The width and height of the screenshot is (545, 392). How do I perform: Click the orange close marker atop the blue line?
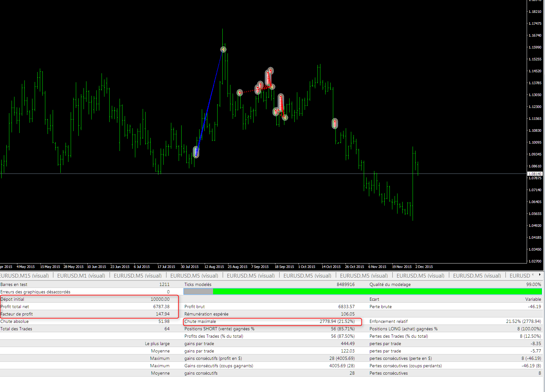(223, 49)
